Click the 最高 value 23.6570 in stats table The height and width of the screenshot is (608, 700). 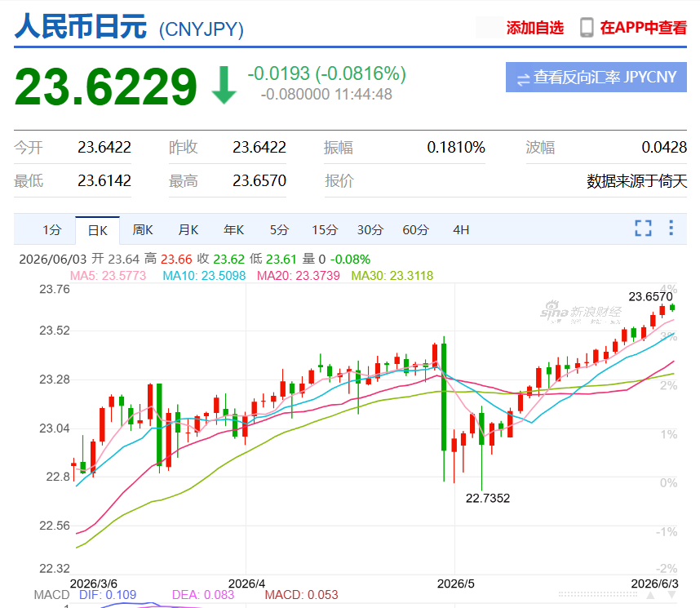[259, 180]
